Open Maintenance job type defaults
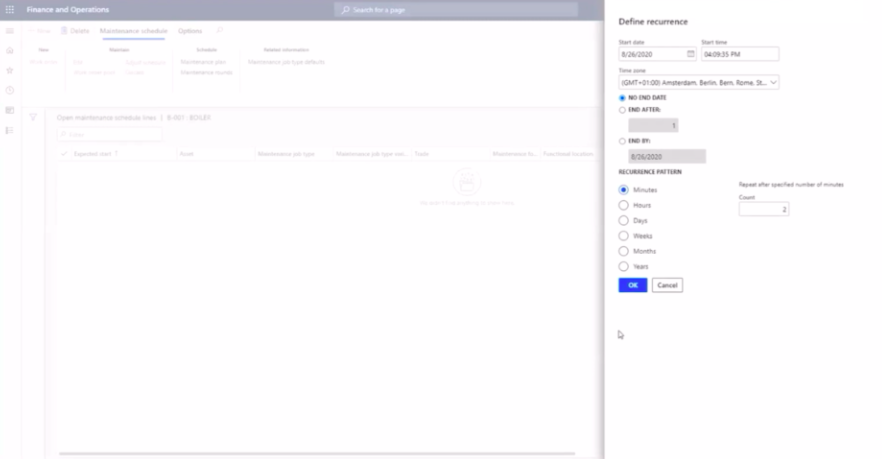This screenshot has height=459, width=882. click(286, 62)
